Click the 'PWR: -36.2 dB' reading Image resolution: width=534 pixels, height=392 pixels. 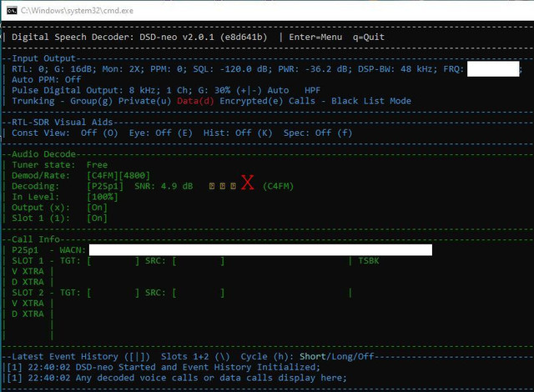coord(315,68)
